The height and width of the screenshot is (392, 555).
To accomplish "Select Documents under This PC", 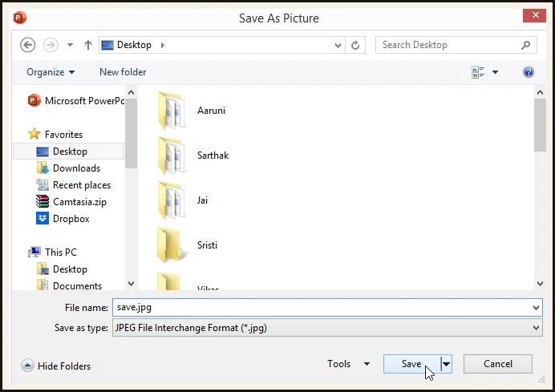I will pos(69,285).
